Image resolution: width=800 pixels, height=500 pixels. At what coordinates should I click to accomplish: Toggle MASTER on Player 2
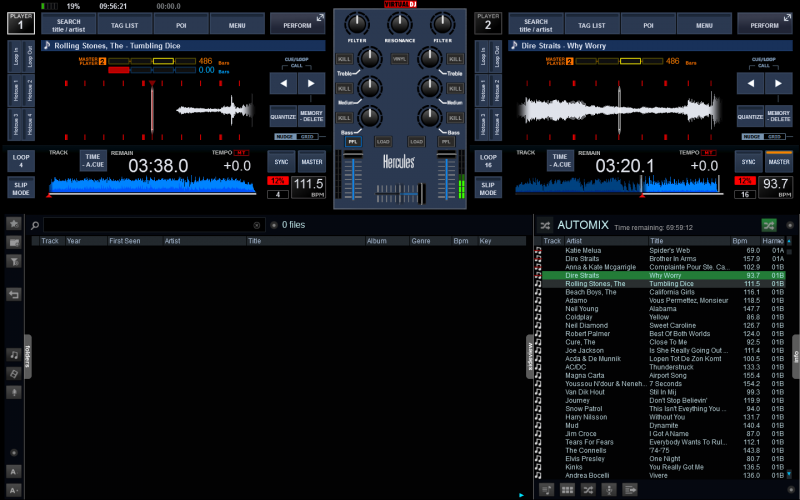pos(779,161)
